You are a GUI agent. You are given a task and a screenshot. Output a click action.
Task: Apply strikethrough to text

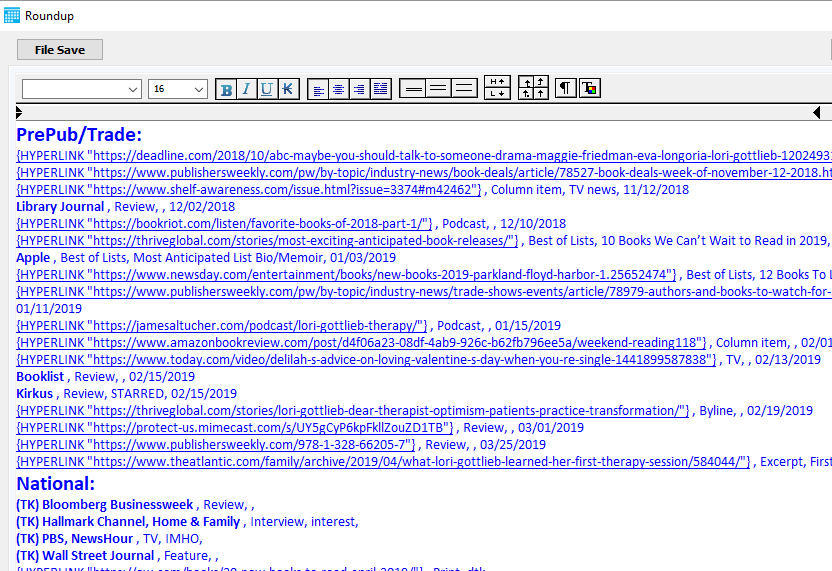(288, 89)
